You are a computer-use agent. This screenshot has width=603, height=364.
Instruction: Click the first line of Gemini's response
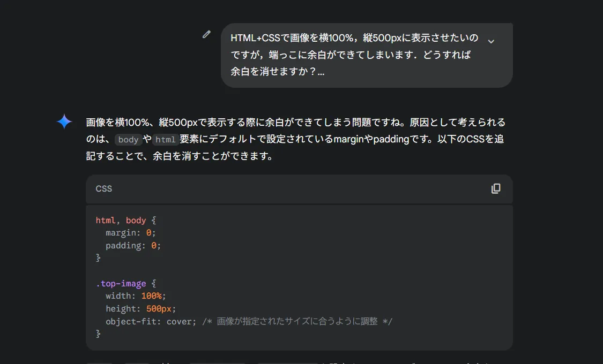click(x=295, y=123)
